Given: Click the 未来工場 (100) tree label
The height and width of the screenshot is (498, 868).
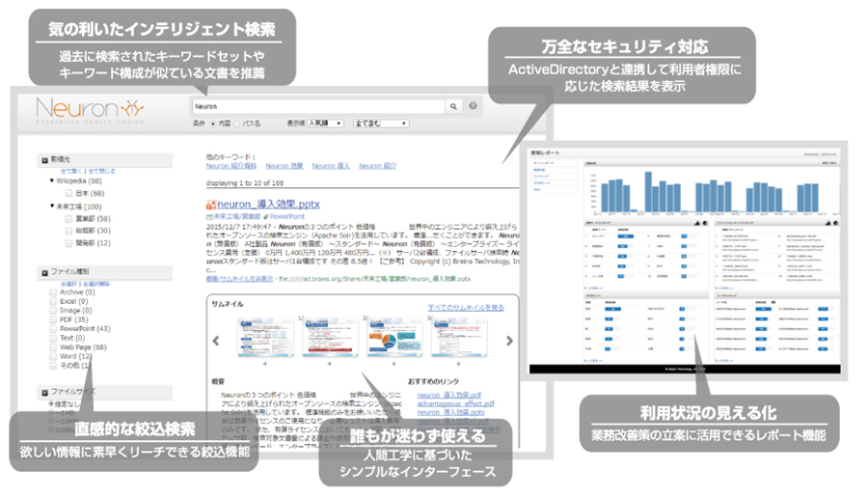Looking at the screenshot, I should pyautogui.click(x=79, y=207).
